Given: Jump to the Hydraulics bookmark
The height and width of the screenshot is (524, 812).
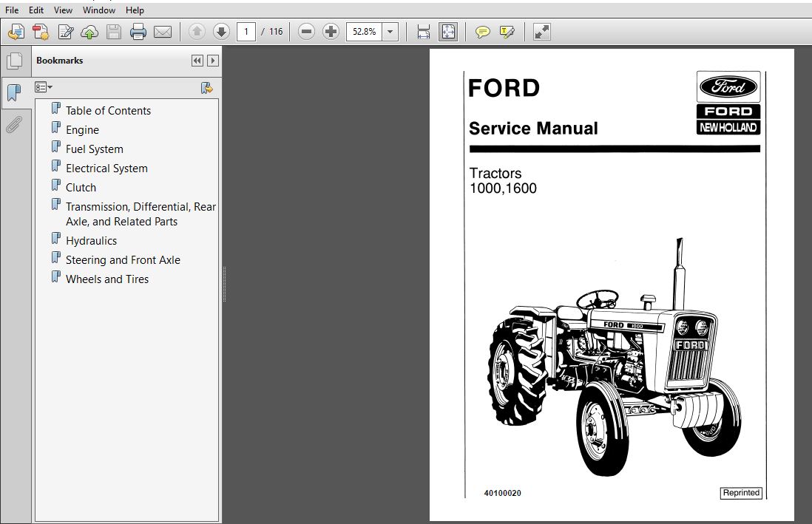Looking at the screenshot, I should tap(91, 240).
